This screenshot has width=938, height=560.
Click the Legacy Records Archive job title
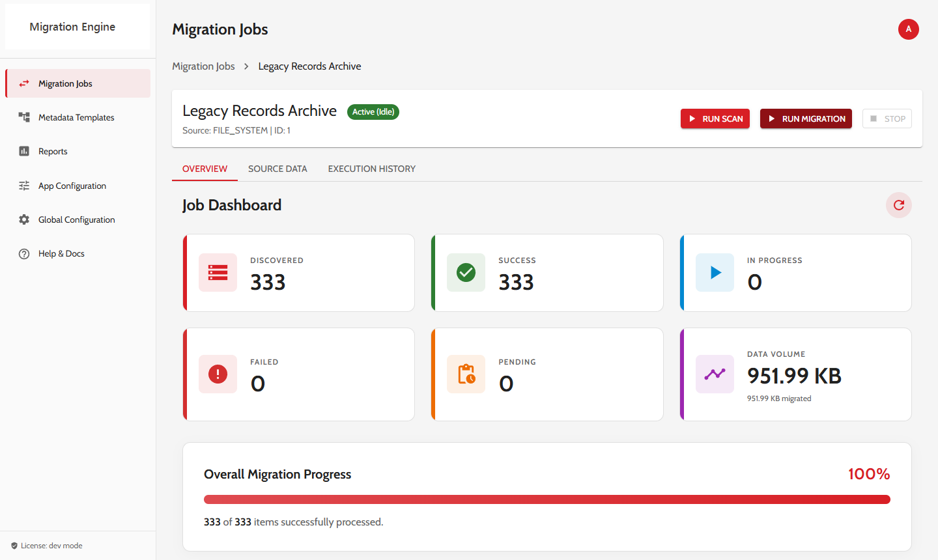point(259,111)
